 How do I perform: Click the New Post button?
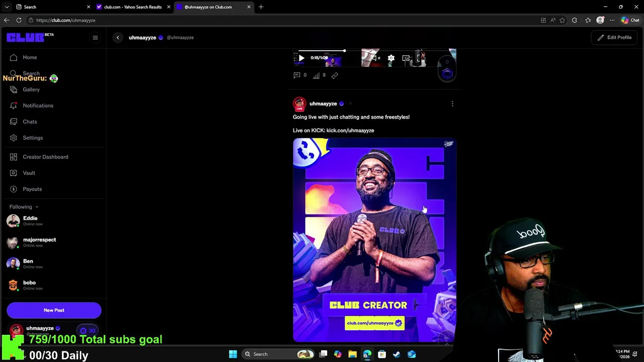click(x=54, y=310)
